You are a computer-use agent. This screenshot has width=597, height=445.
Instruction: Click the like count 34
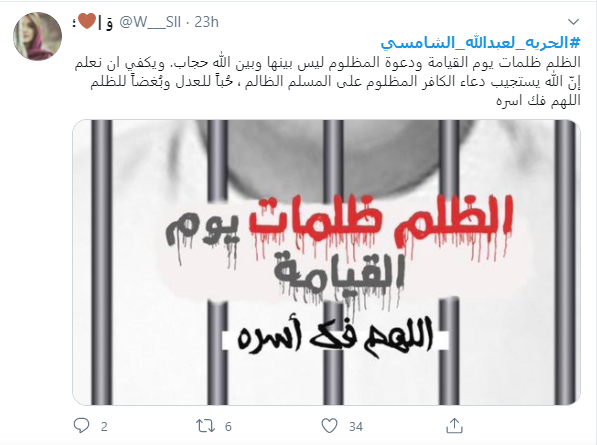coord(356,426)
